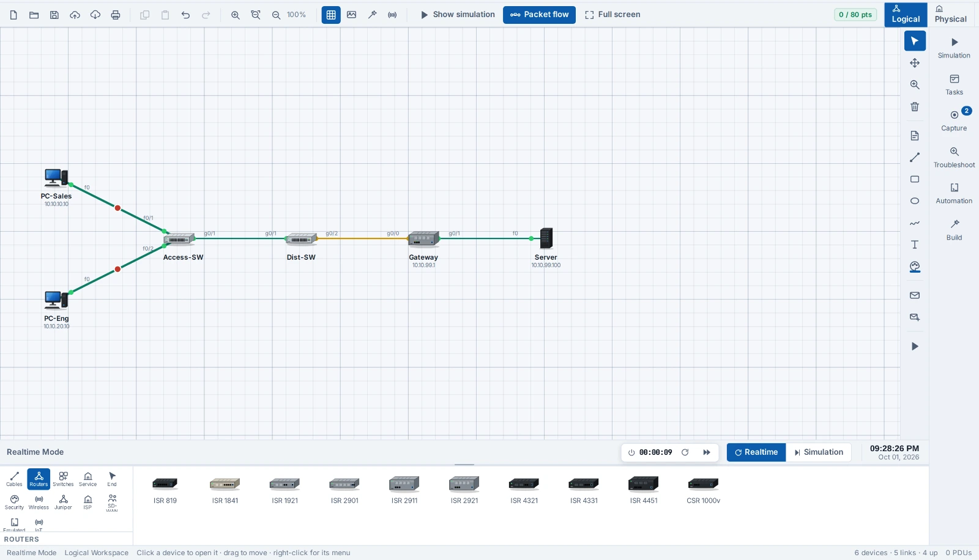Reset the simulation clock
Viewport: 979px width, 560px height.
pyautogui.click(x=685, y=452)
